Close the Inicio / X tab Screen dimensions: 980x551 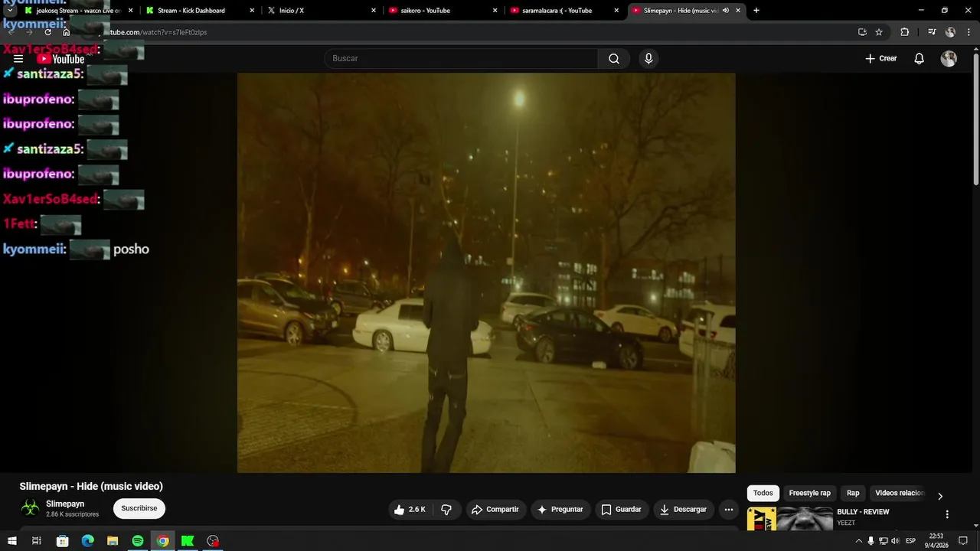click(374, 11)
